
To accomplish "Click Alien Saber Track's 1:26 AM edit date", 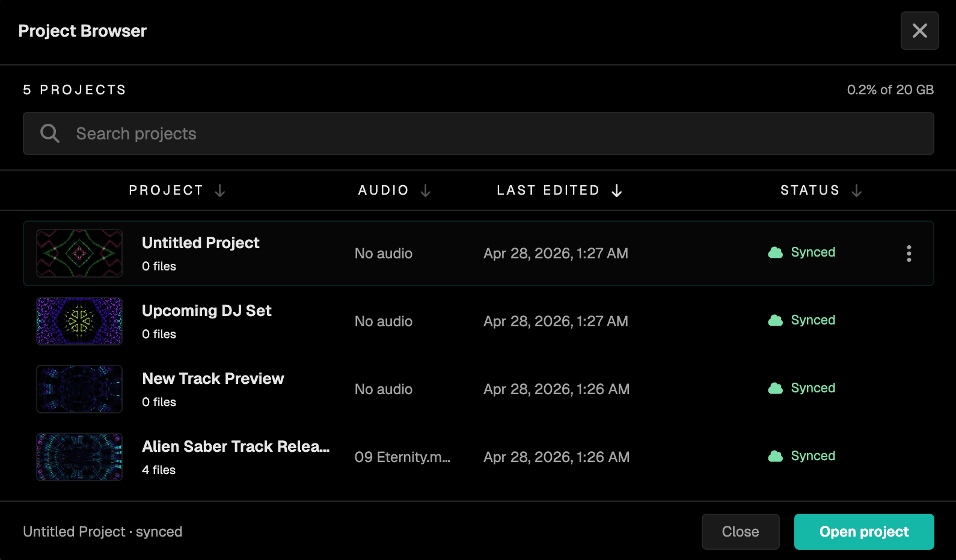I will [x=556, y=457].
